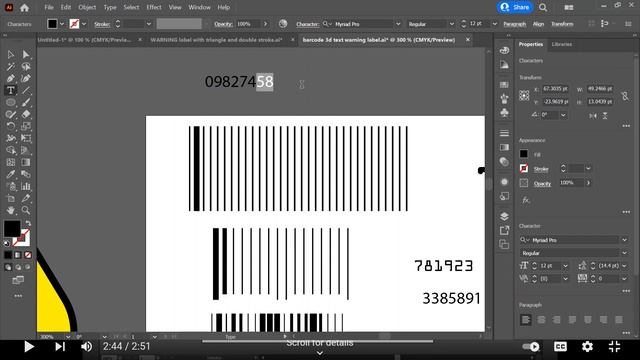Open the Gradient panel icon
The height and width of the screenshot is (360, 640).
click(x=504, y=147)
